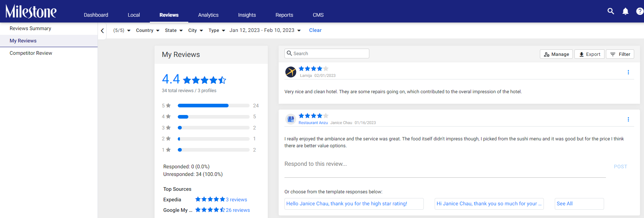The height and width of the screenshot is (218, 644).
Task: Open Reviews Summary in the sidebar
Action: point(49,28)
